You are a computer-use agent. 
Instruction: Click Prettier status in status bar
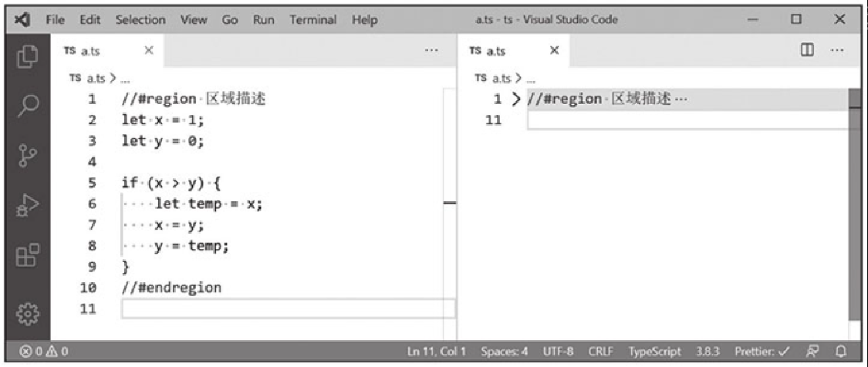coord(762,351)
